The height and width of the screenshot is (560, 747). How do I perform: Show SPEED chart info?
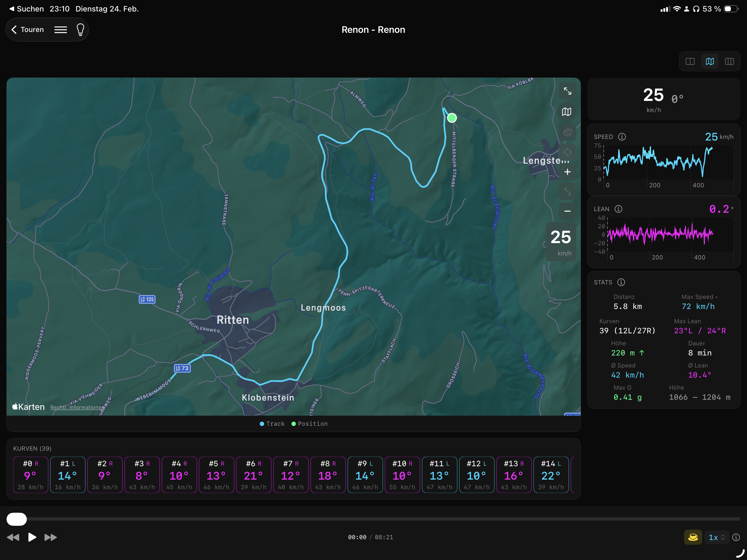coord(622,137)
